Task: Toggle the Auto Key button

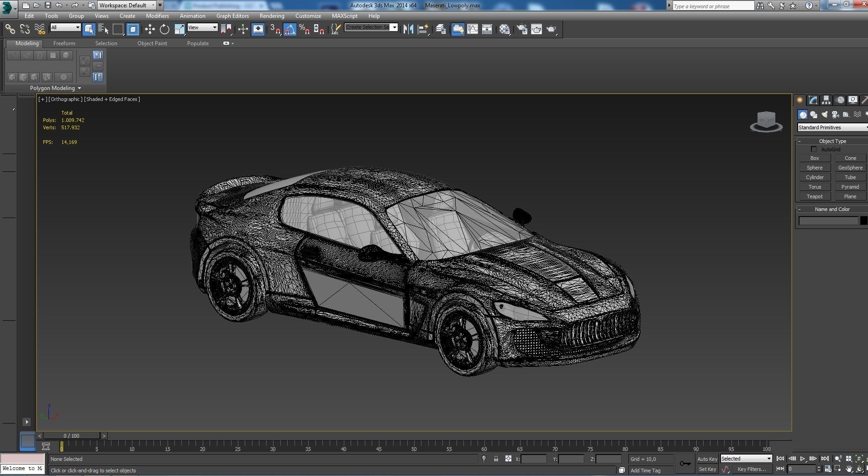Action: click(707, 459)
